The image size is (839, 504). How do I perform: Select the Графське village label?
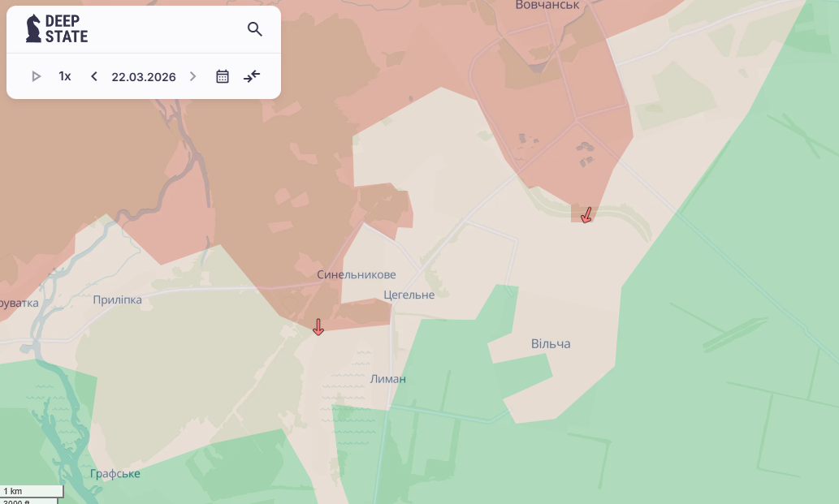coord(115,474)
